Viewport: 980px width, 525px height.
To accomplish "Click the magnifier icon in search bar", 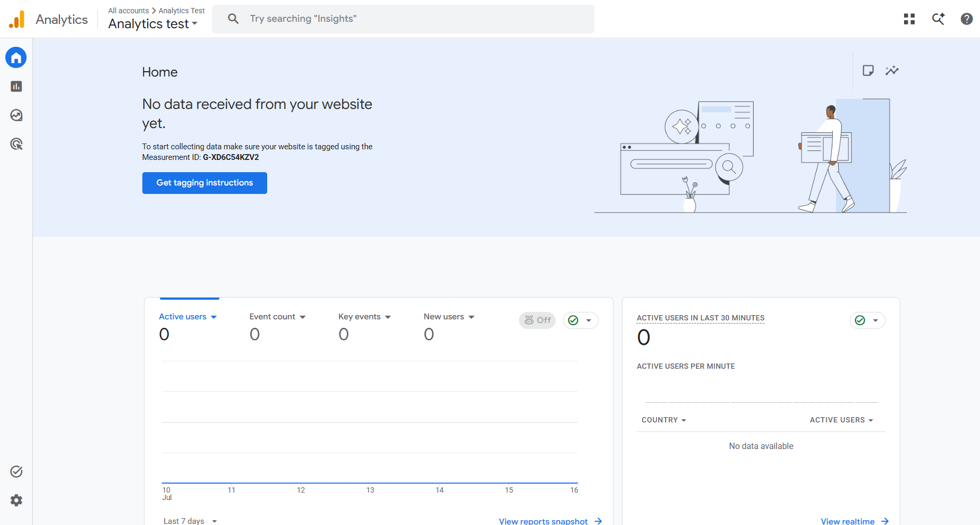I will click(x=233, y=19).
